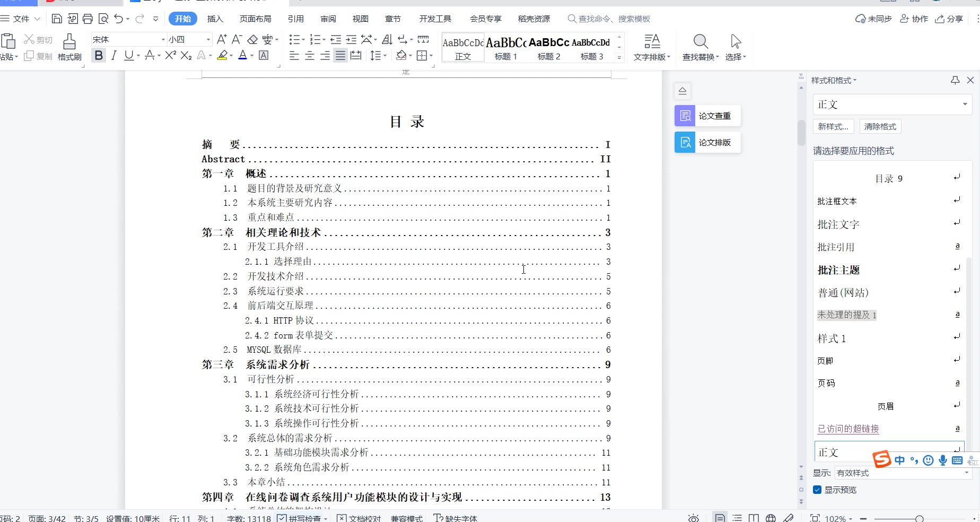Screen dimensions: 980x522
Task: Switch to the 视图 tab
Action: (361, 19)
